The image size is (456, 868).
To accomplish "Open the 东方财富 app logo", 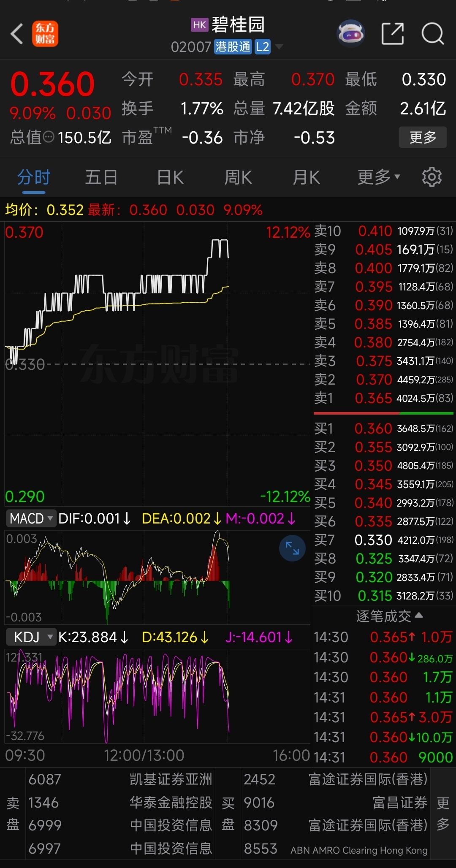I will coord(45,34).
